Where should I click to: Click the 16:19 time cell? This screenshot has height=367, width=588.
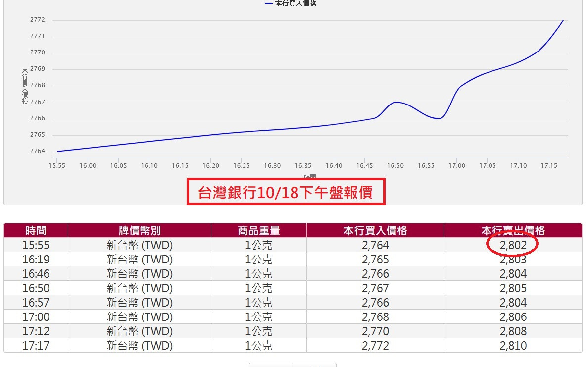pyautogui.click(x=36, y=260)
